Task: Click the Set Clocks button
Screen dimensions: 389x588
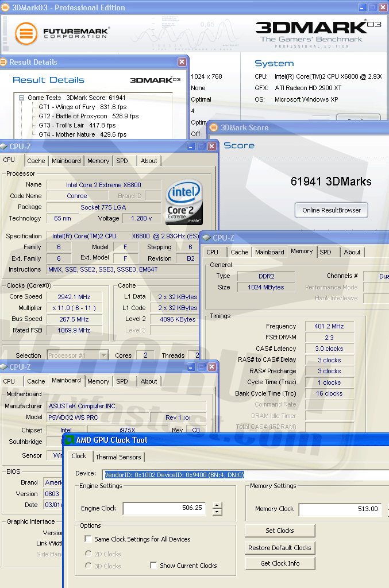Action: click(280, 531)
